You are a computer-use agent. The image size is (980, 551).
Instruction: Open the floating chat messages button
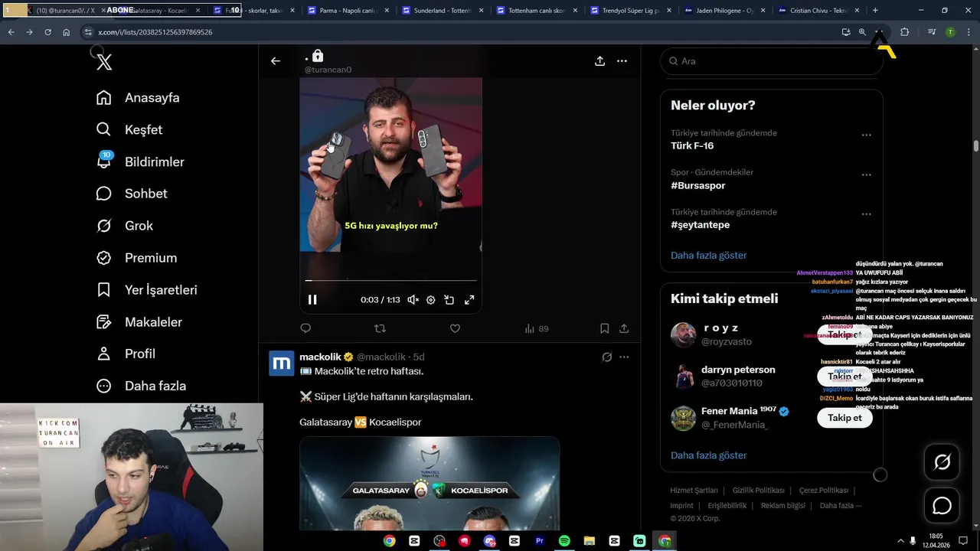tap(942, 507)
